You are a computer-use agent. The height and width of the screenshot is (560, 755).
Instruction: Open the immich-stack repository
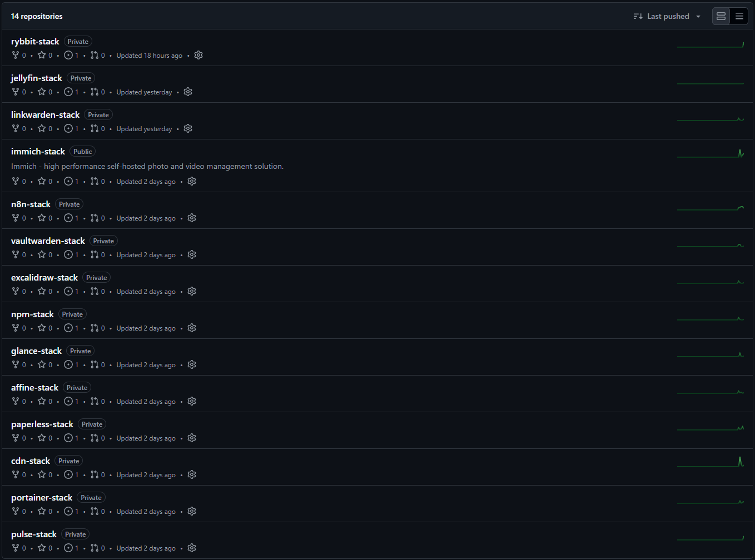[x=38, y=152]
